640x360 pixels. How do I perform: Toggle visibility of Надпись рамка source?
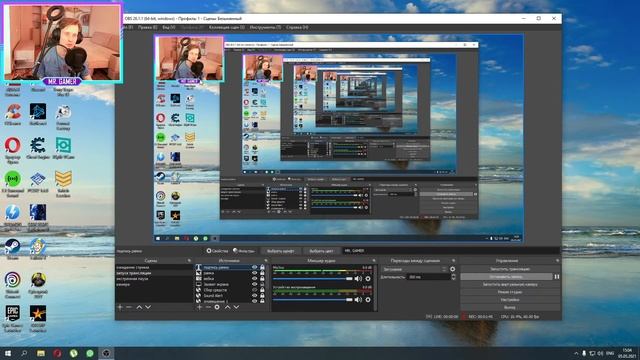coord(254,267)
